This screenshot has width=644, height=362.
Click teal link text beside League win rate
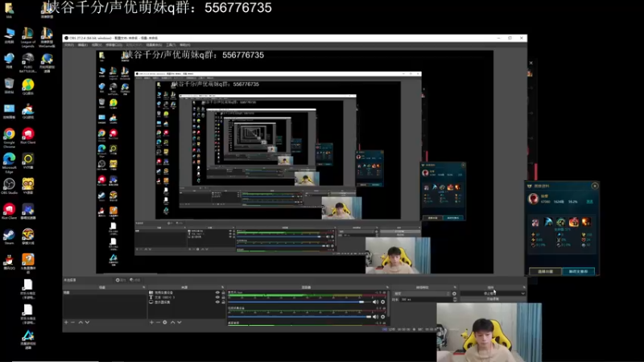[589, 202]
